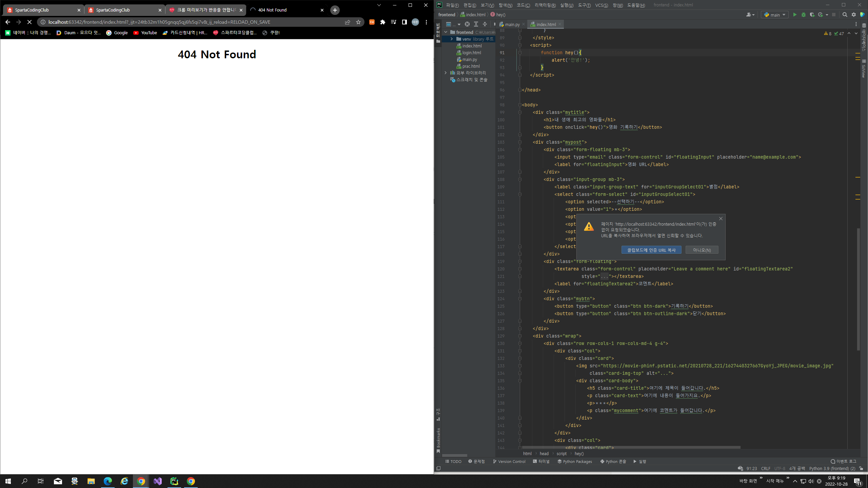Toggle tool window quick access icon
This screenshot has height=488, width=868.
tap(438, 468)
